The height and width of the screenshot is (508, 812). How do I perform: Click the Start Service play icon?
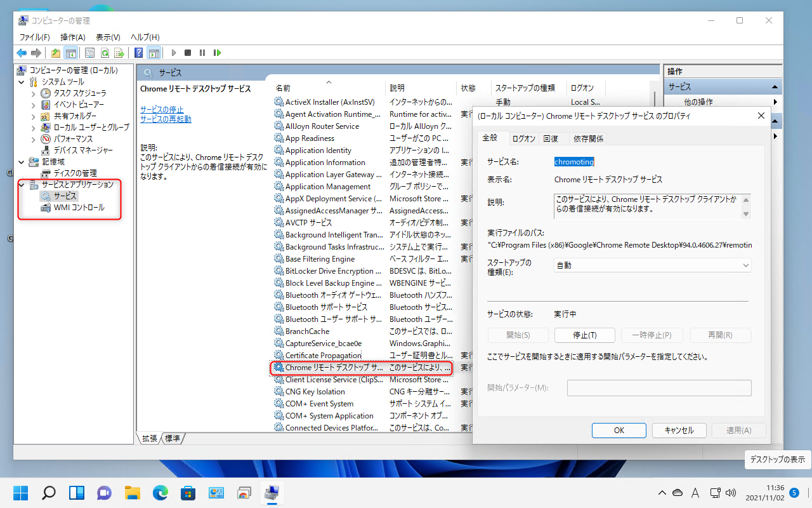(x=173, y=53)
